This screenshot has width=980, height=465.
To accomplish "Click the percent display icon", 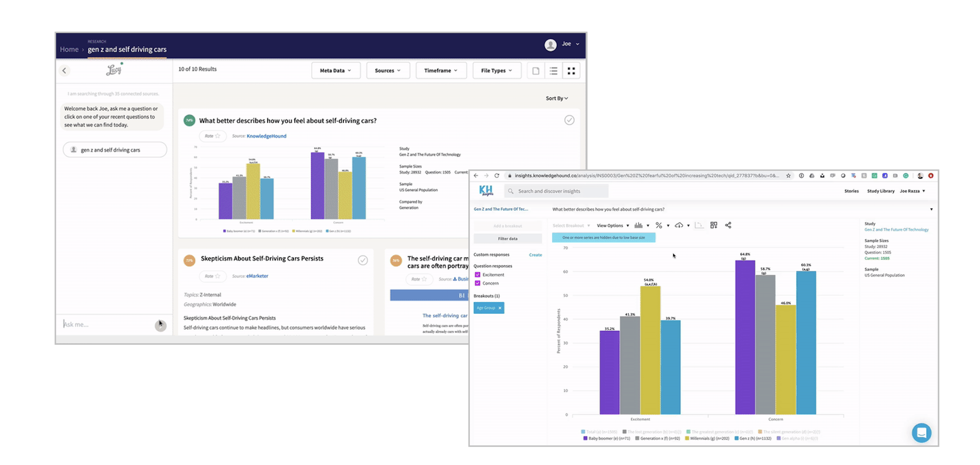I will click(659, 226).
